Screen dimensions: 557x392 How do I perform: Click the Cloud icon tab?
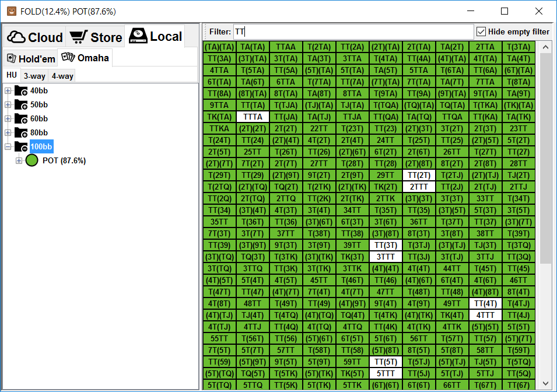pos(16,37)
